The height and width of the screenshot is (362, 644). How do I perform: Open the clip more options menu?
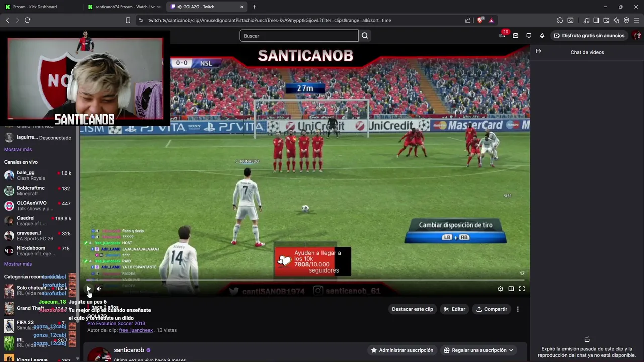[x=518, y=309]
